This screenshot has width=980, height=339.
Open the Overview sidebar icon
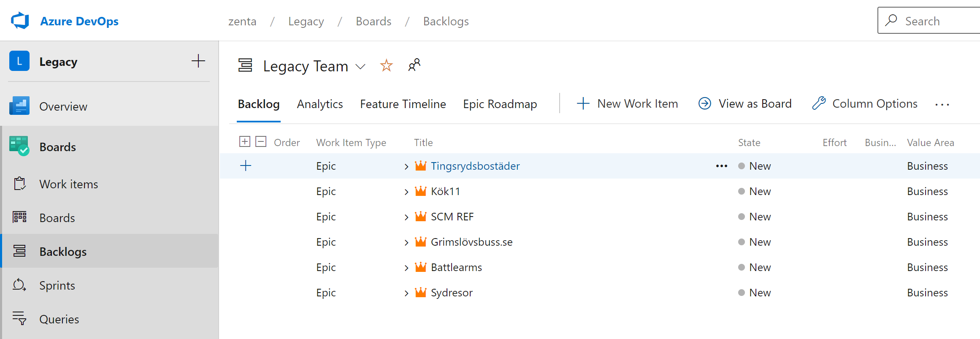coord(19,106)
